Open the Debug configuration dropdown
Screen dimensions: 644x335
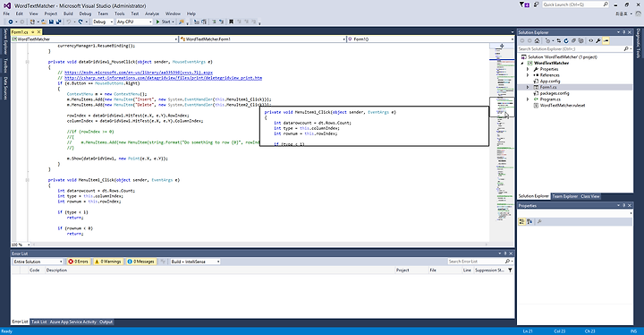[103, 21]
